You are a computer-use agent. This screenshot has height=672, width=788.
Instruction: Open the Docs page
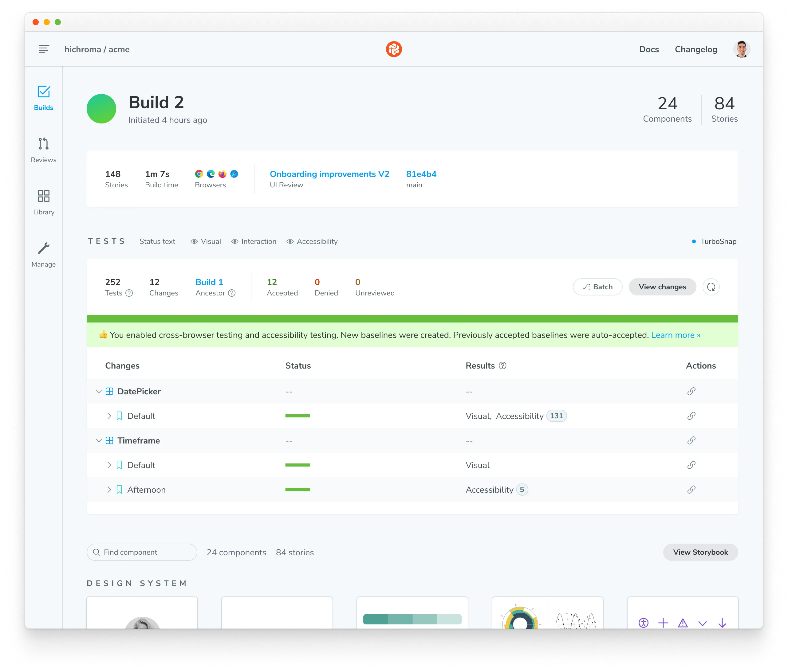pos(649,49)
